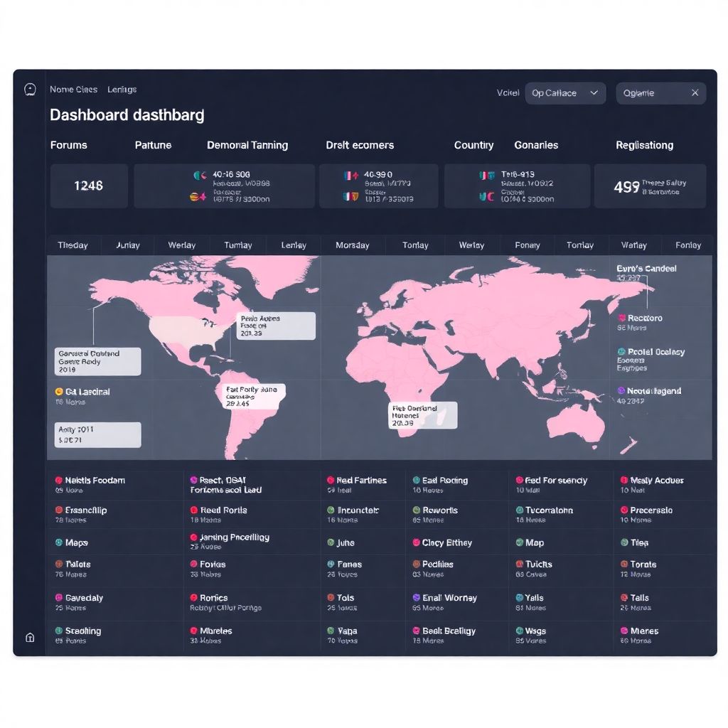The width and height of the screenshot is (728, 728).
Task: Click the green dot next to Reworlts
Action: (417, 510)
